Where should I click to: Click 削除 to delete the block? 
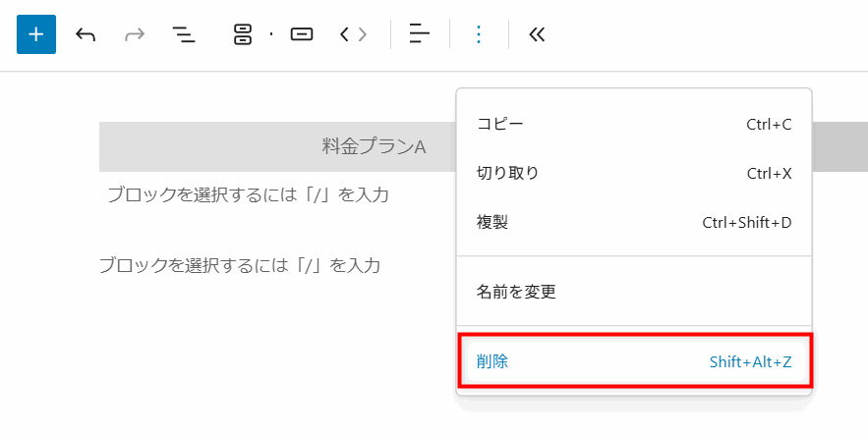pyautogui.click(x=634, y=361)
